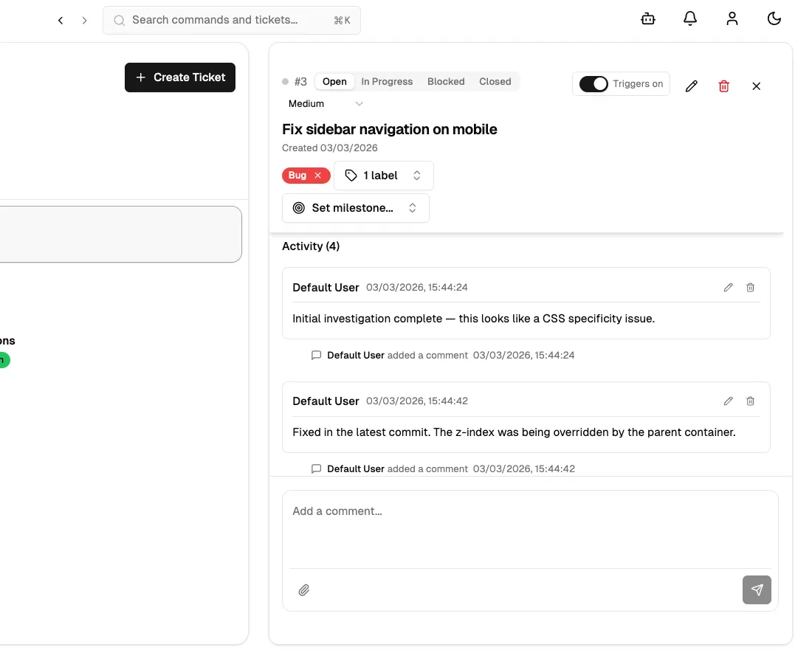Edit the first comment via its pencil icon

pyautogui.click(x=728, y=287)
